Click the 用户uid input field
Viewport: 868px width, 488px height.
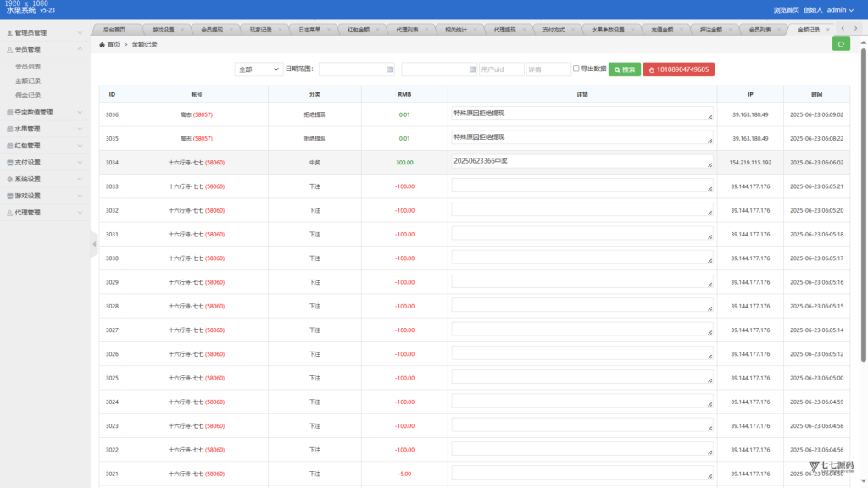(502, 69)
